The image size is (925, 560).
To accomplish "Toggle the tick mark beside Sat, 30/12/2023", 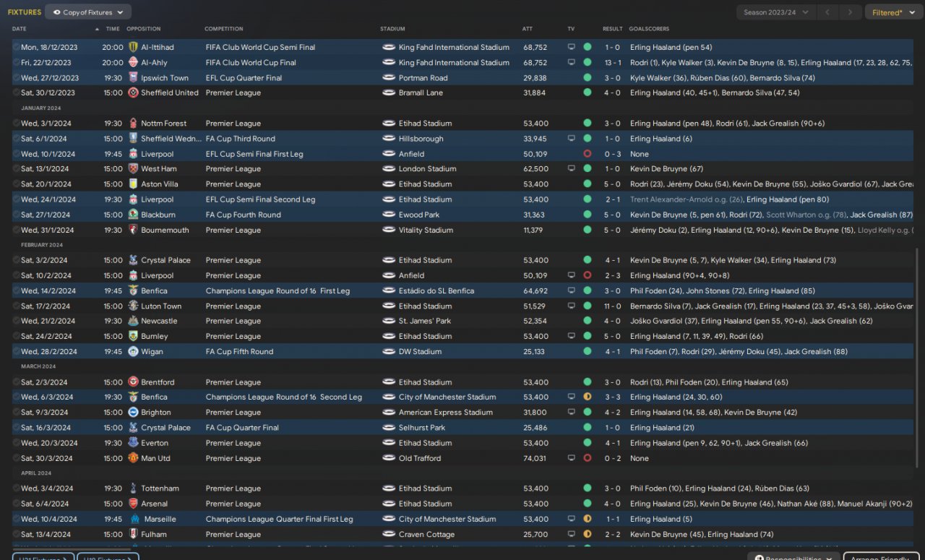I will click(16, 92).
